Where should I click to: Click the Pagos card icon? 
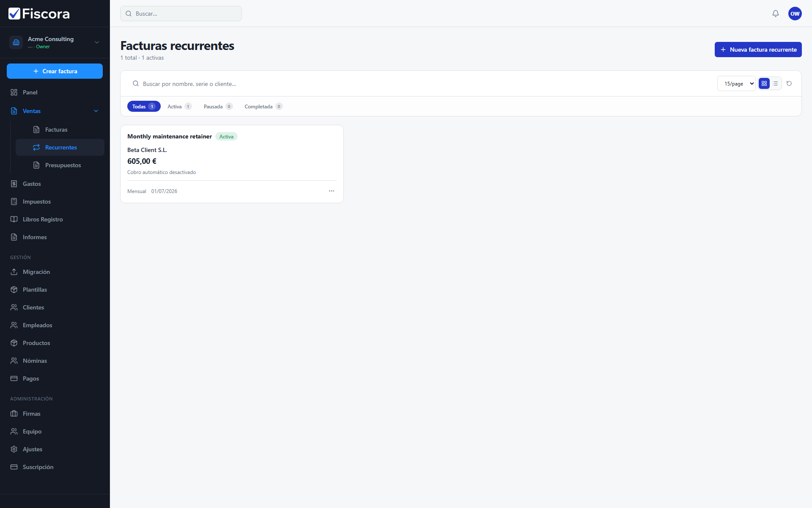click(14, 378)
